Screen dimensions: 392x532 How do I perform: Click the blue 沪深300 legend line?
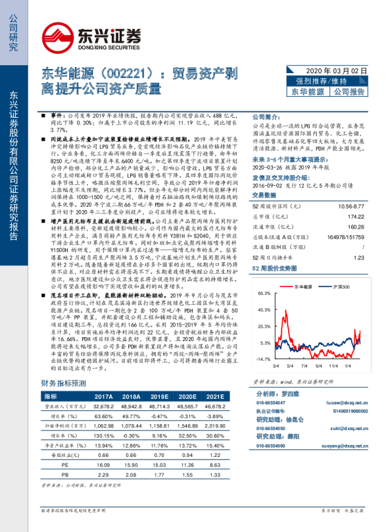[x=325, y=287]
